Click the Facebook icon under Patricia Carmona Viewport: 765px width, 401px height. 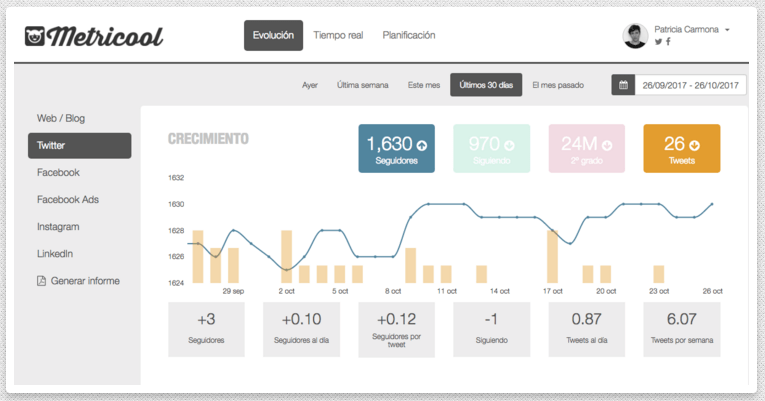pos(668,41)
